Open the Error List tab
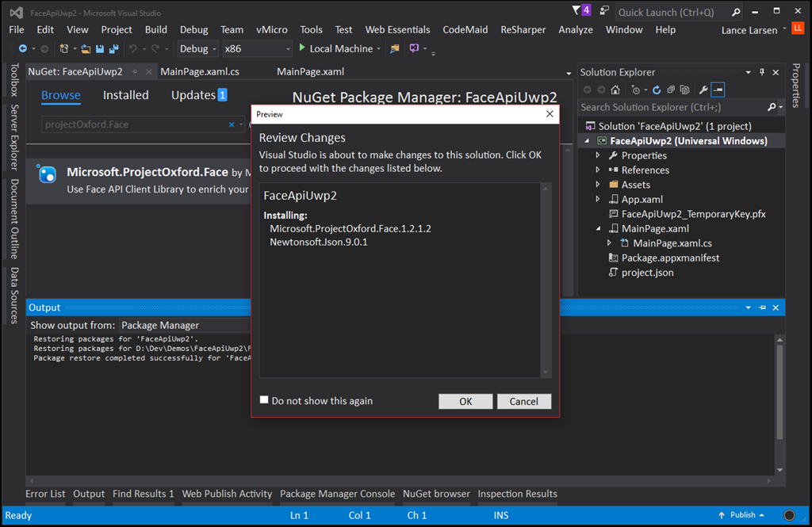This screenshot has height=527, width=812. [45, 494]
